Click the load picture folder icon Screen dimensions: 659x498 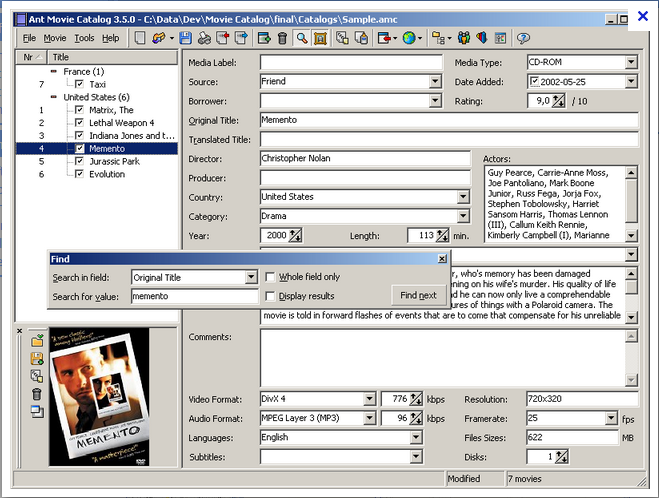(37, 340)
